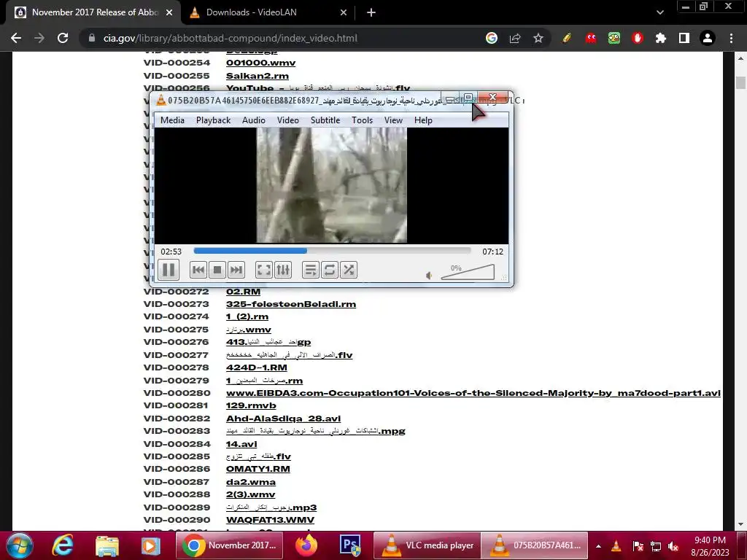Open the pencil highlighter extension
Viewport: 747px width, 560px height.
[567, 38]
